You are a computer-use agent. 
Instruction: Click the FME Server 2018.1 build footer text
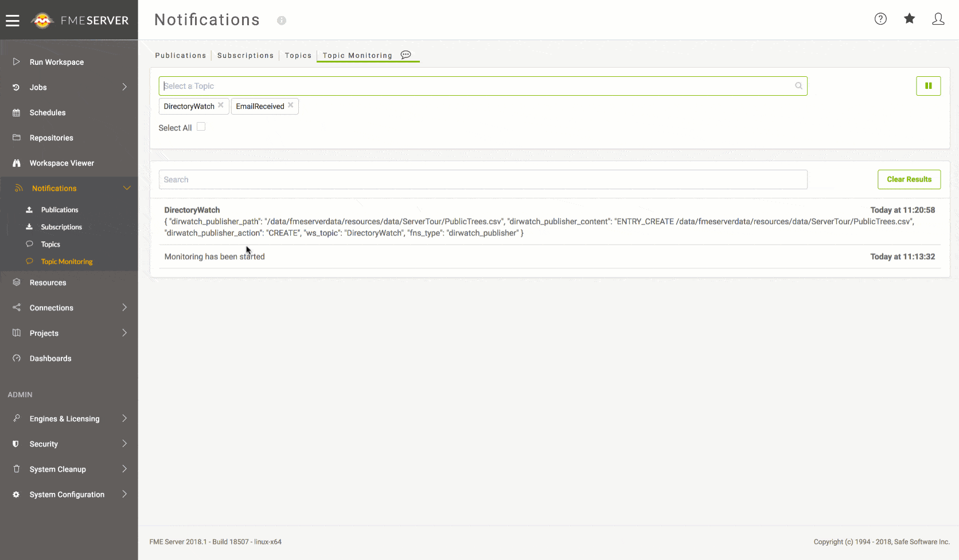pos(216,542)
